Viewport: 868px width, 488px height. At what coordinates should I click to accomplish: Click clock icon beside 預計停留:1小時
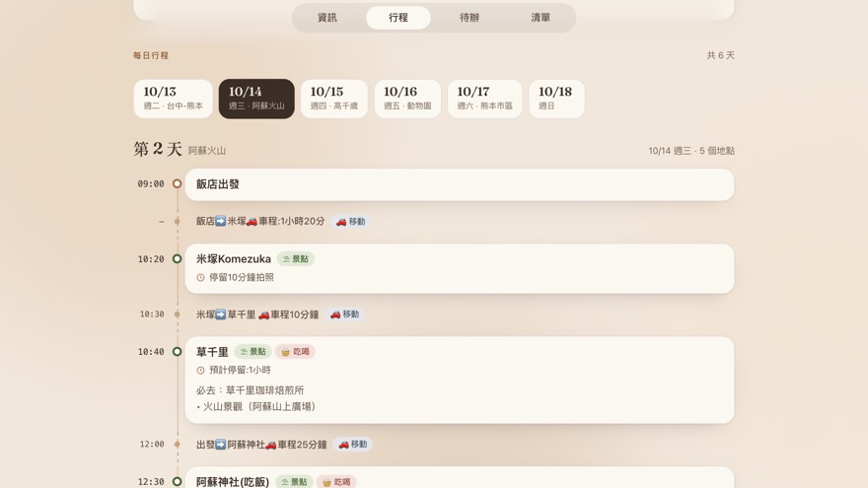tap(200, 370)
